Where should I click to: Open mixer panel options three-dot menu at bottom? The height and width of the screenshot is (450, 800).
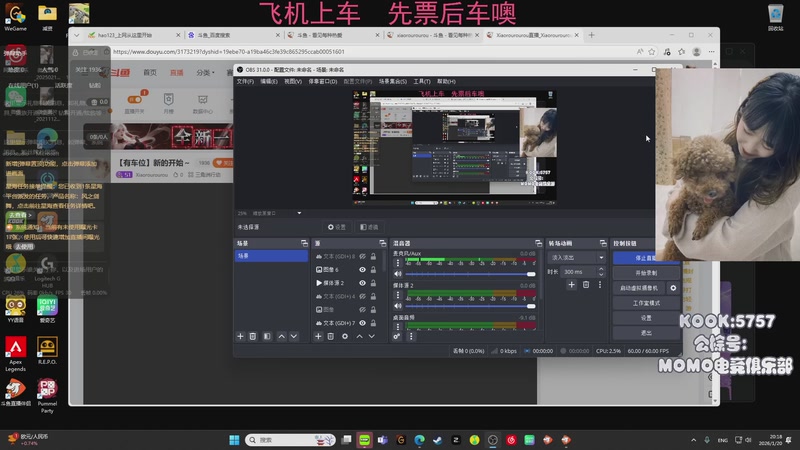(x=411, y=336)
